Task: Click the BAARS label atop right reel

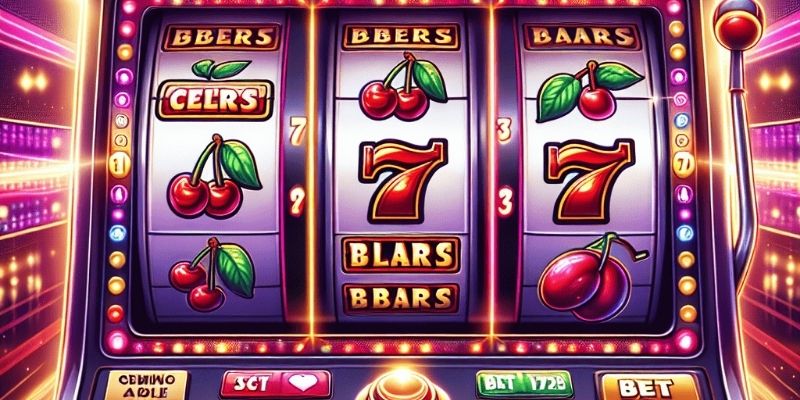Action: click(x=582, y=37)
